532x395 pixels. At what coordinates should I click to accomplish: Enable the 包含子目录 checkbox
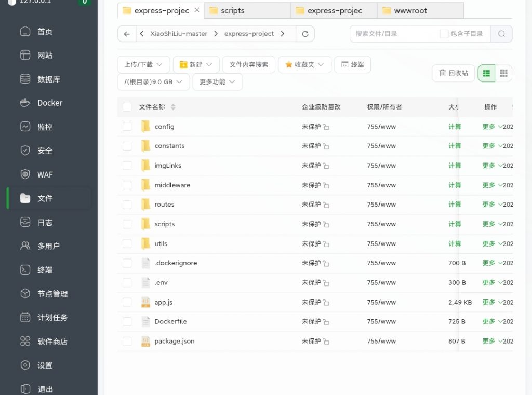point(444,34)
